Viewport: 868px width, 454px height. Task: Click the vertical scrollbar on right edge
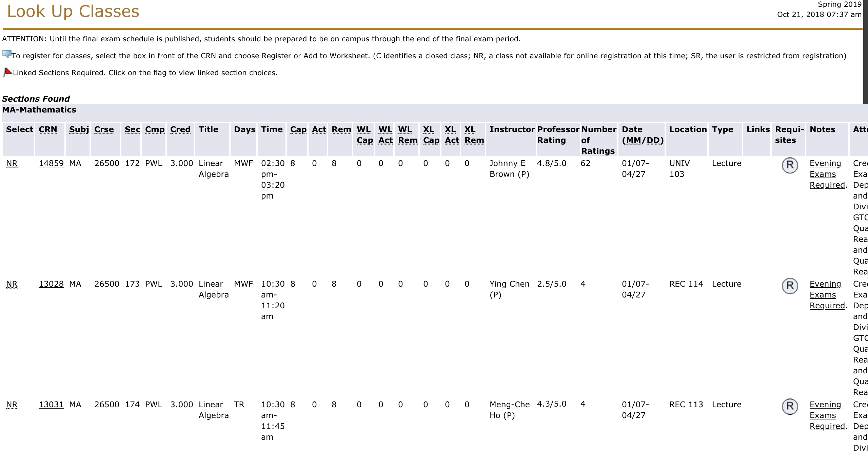865,51
